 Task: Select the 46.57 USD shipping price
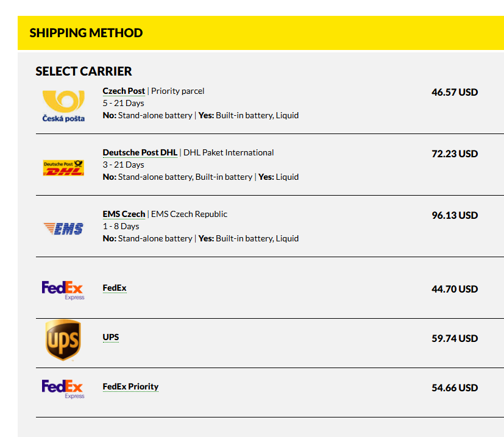click(455, 93)
